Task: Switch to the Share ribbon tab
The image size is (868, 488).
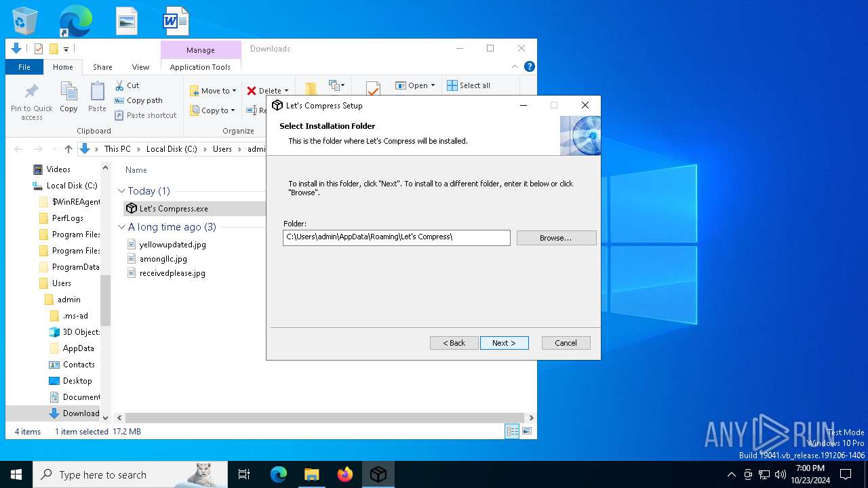Action: pyautogui.click(x=102, y=67)
